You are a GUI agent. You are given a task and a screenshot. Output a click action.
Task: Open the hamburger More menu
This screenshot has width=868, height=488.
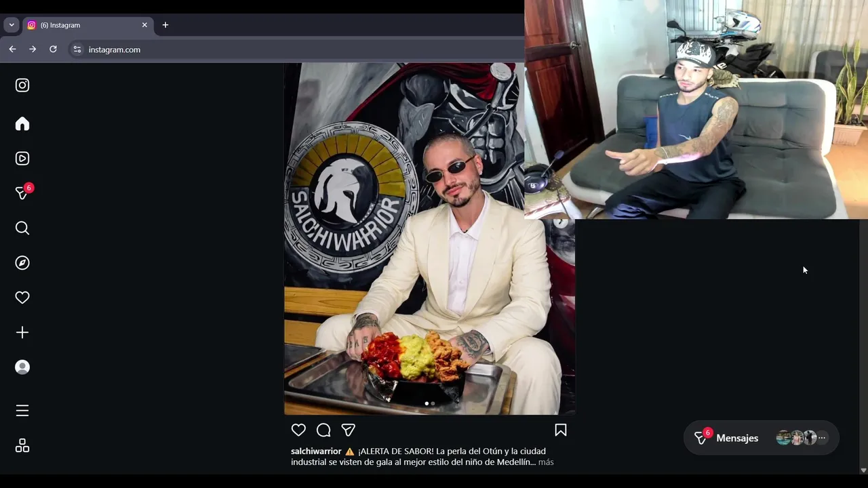click(x=22, y=411)
